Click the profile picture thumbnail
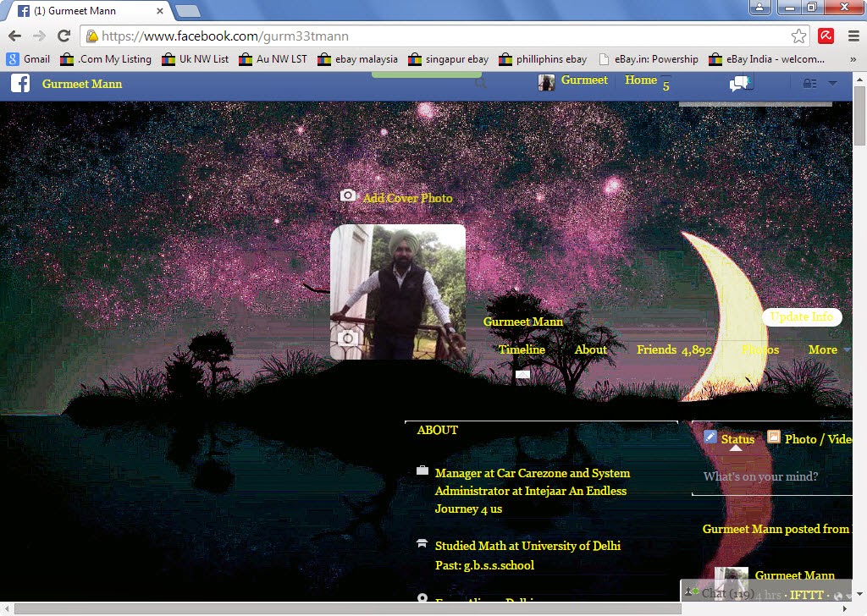The width and height of the screenshot is (867, 616). coord(398,292)
